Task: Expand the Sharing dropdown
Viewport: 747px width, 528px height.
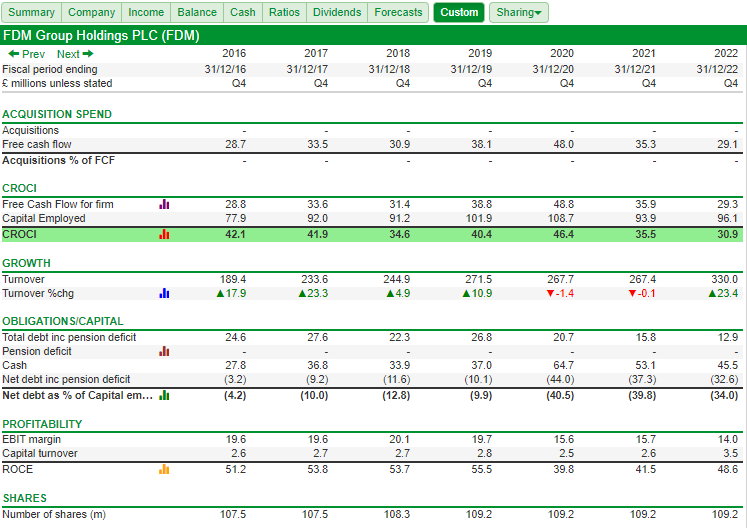Action: (x=519, y=12)
